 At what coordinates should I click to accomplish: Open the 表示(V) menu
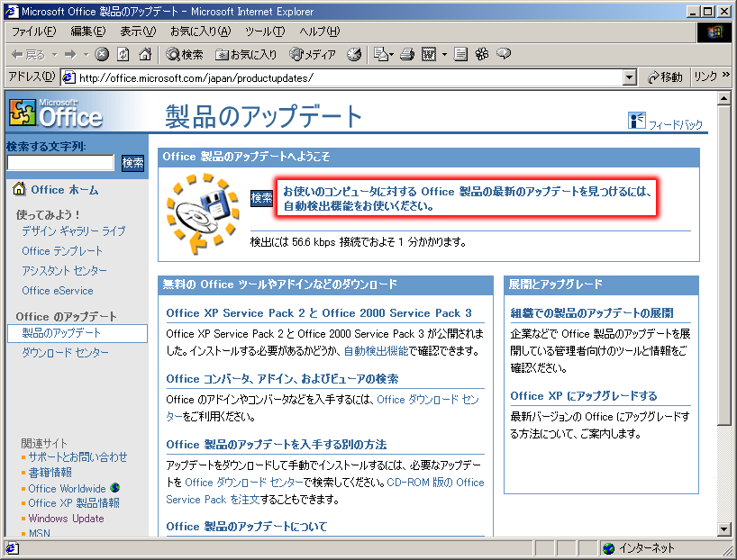tap(138, 32)
